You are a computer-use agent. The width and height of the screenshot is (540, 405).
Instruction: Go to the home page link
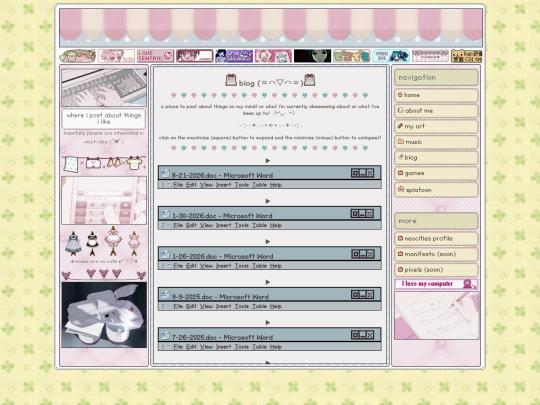pos(436,95)
